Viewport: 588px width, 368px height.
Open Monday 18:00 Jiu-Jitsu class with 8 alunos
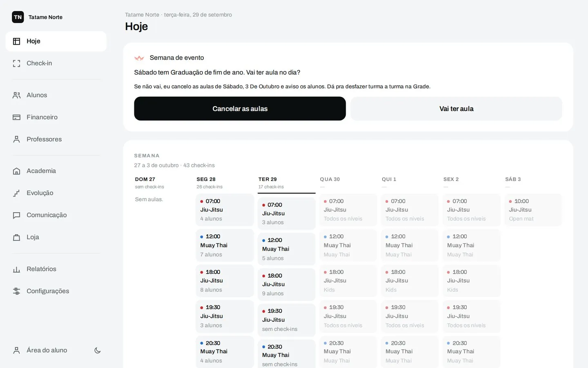tap(225, 281)
